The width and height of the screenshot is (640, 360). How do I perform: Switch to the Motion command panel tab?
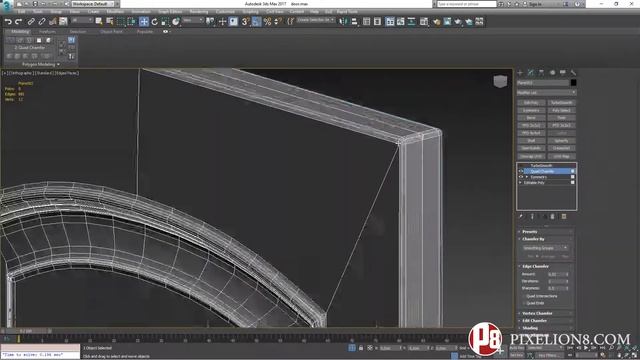(x=552, y=73)
